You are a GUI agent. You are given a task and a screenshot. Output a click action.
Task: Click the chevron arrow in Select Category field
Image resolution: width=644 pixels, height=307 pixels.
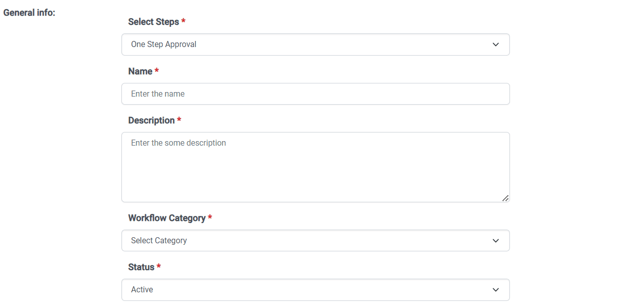tap(496, 241)
